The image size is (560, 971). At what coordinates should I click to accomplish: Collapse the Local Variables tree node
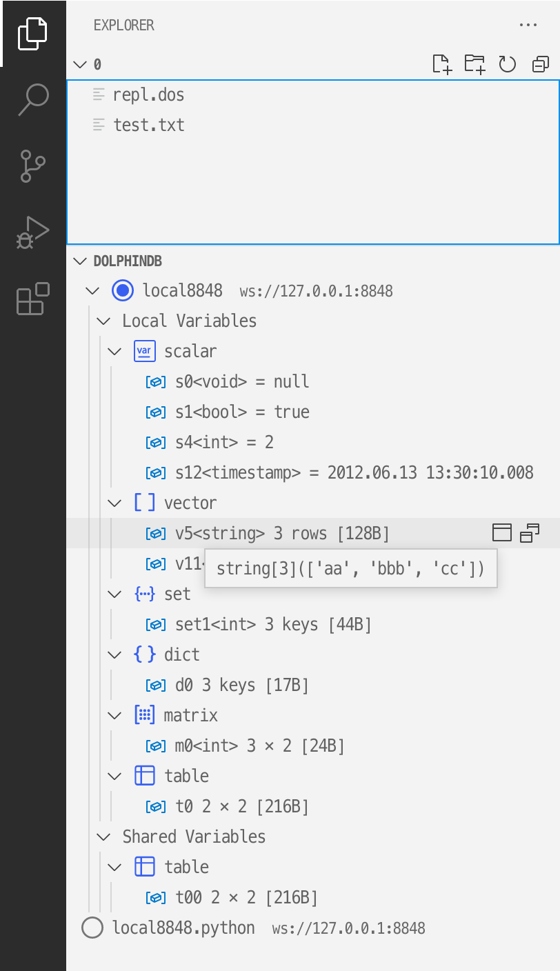pyautogui.click(x=104, y=321)
